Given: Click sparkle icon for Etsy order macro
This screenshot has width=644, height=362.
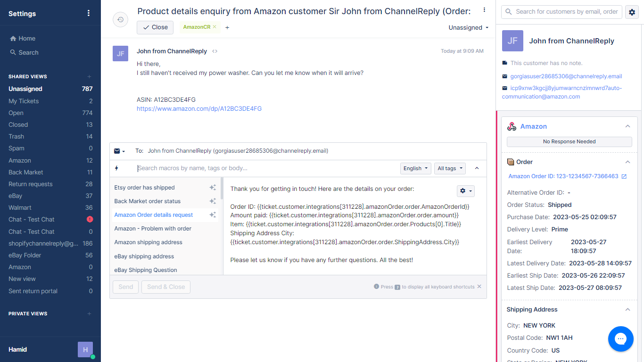Looking at the screenshot, I should click(x=213, y=188).
